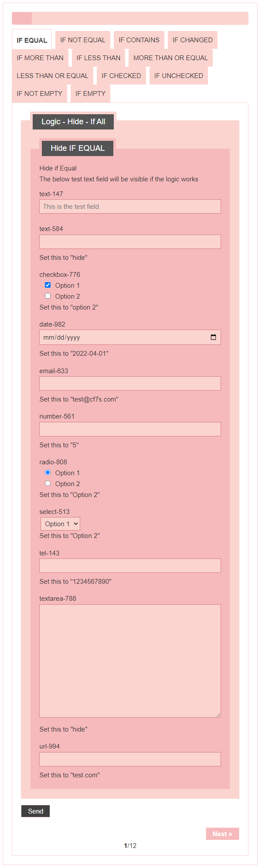Select radio button Option 2
262x868 pixels.
(x=48, y=483)
